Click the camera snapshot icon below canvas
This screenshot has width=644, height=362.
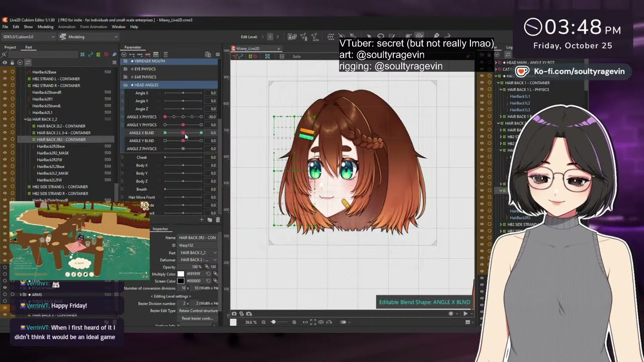[x=234, y=314]
